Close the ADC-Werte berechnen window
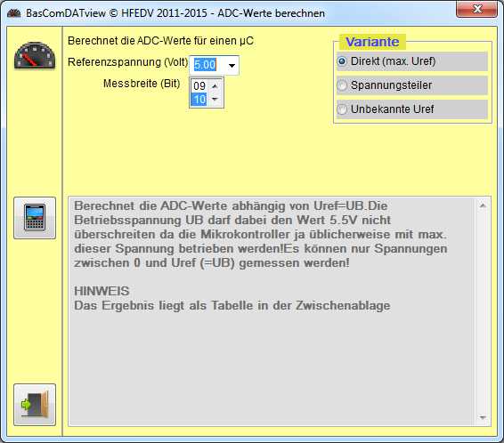The image size is (504, 443). tap(476, 9)
